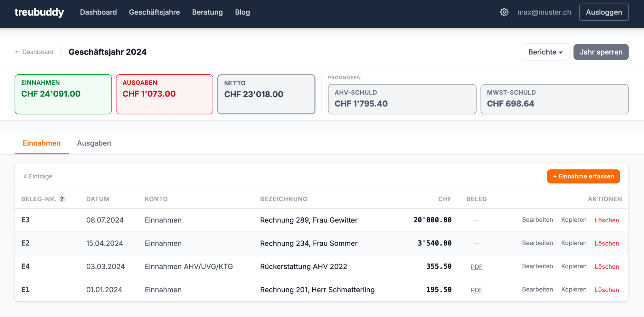Click the description Rechnung 201, Herr Schmetterling
This screenshot has height=317, width=644.
[317, 290]
